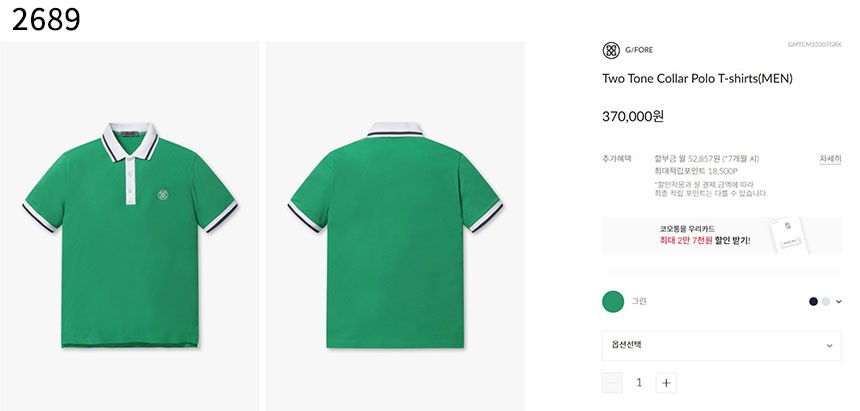Click the 추가혜택 additional benefits label

(x=614, y=158)
